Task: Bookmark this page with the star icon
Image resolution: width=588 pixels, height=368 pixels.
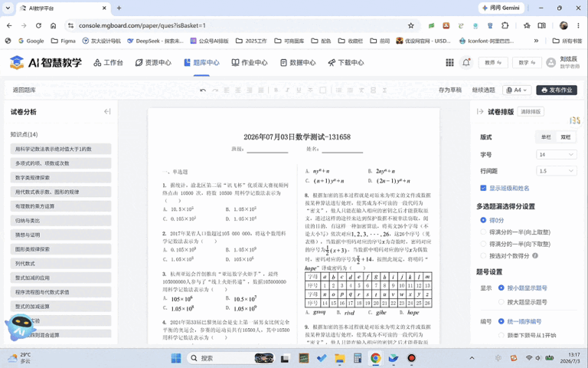Action: pos(411,25)
